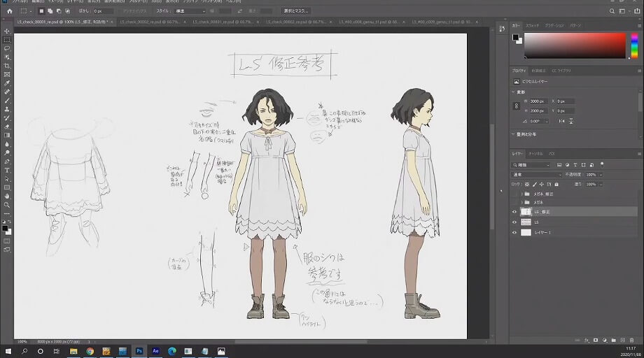
Task: Click the Create new layer icon
Action: pyautogui.click(x=622, y=341)
